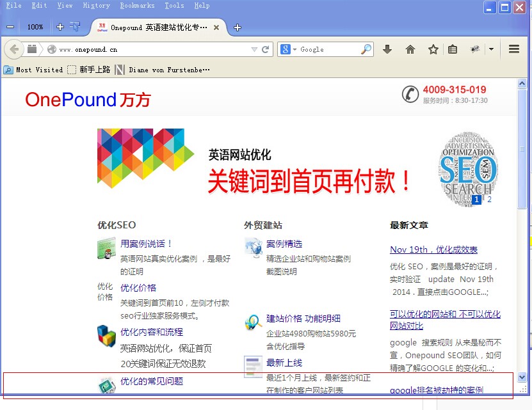
Task: Open 最新上线 link
Action: (x=284, y=363)
